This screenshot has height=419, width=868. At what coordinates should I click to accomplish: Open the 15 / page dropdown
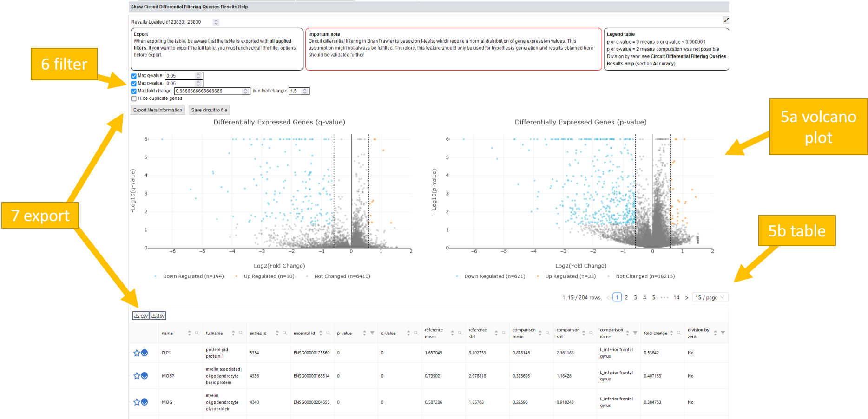tap(709, 297)
